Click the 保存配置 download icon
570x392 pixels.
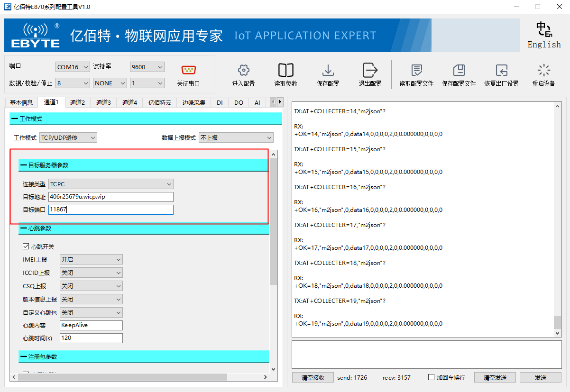(x=328, y=70)
